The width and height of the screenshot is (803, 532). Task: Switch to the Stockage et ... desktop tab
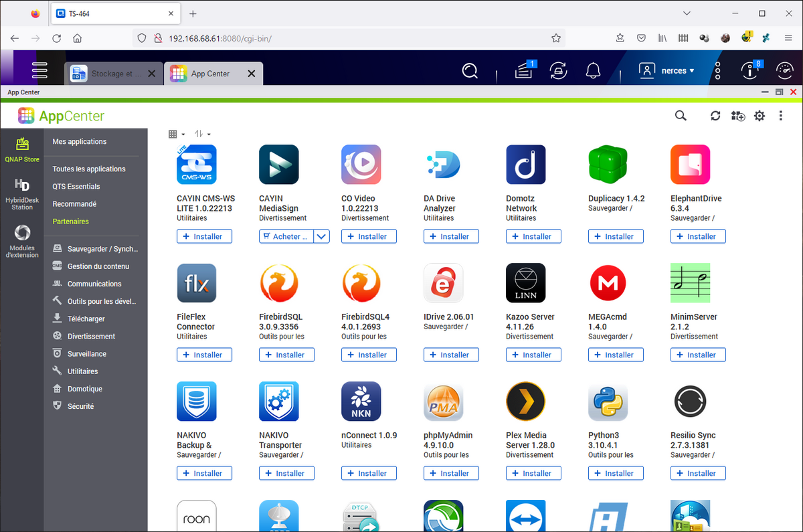point(114,74)
